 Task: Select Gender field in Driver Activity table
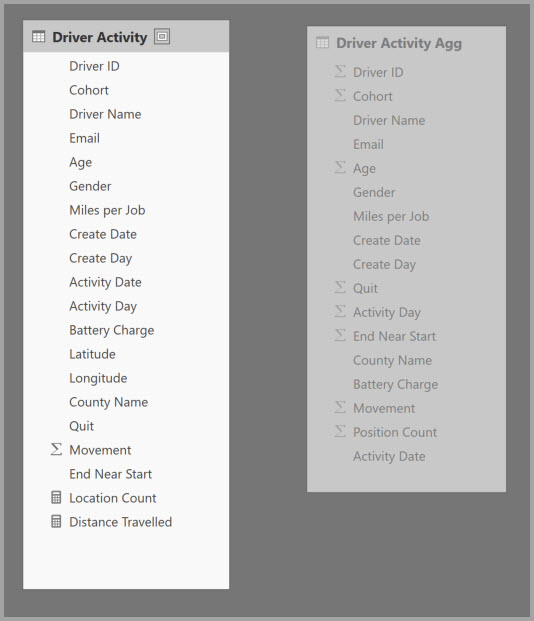[126, 186]
